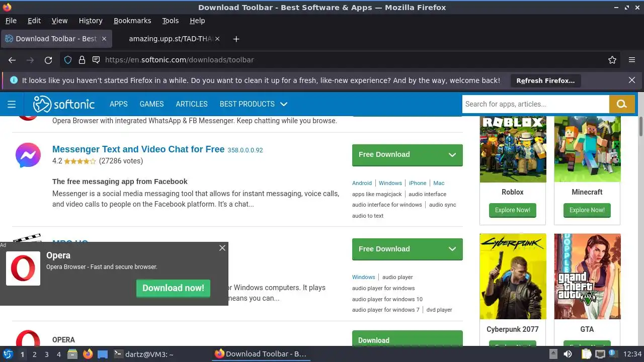The height and width of the screenshot is (362, 644).
Task: Open the Softonic sidebar hamburger menu
Action: tap(12, 104)
